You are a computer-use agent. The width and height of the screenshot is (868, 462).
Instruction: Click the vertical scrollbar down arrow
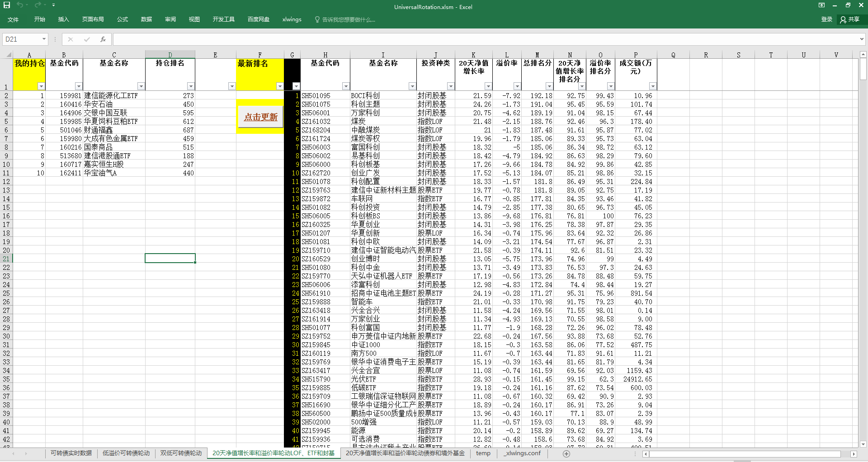click(x=863, y=444)
